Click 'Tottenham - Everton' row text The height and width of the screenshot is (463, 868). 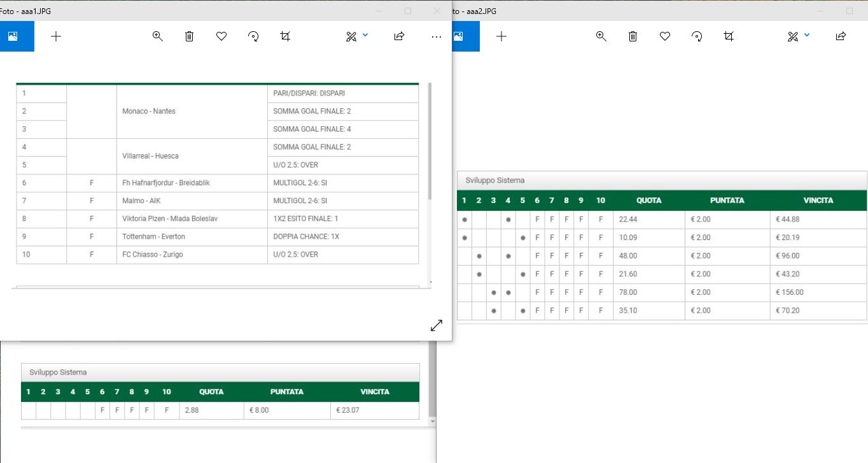(153, 236)
